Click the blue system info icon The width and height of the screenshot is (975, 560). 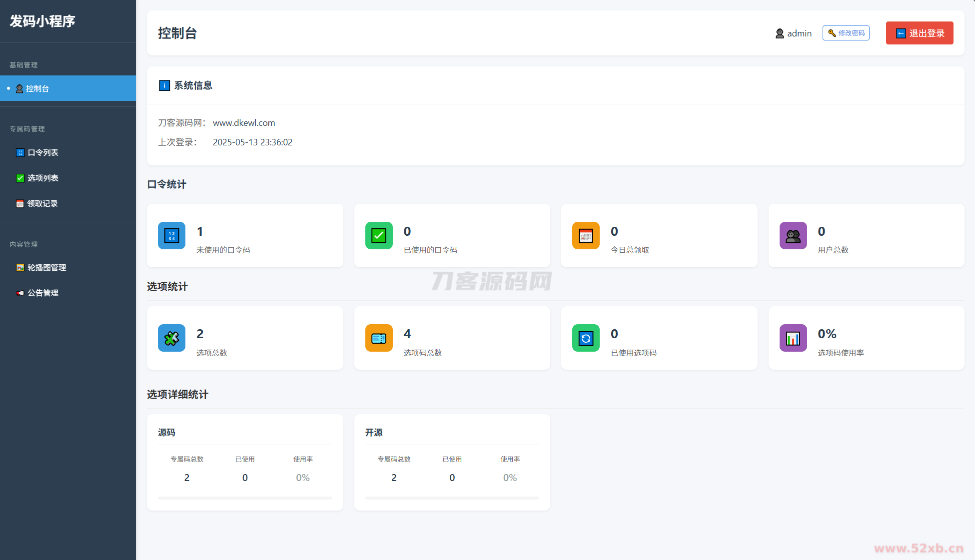pos(164,85)
